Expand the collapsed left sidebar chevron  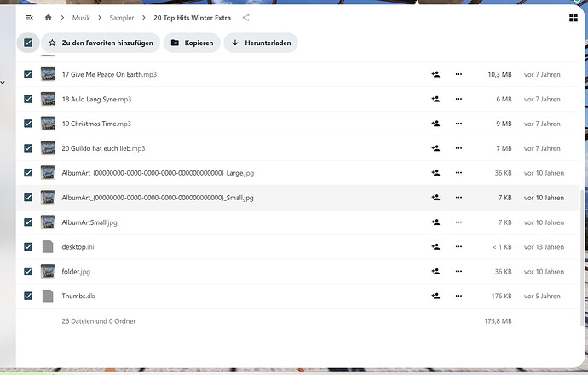[x=3, y=82]
